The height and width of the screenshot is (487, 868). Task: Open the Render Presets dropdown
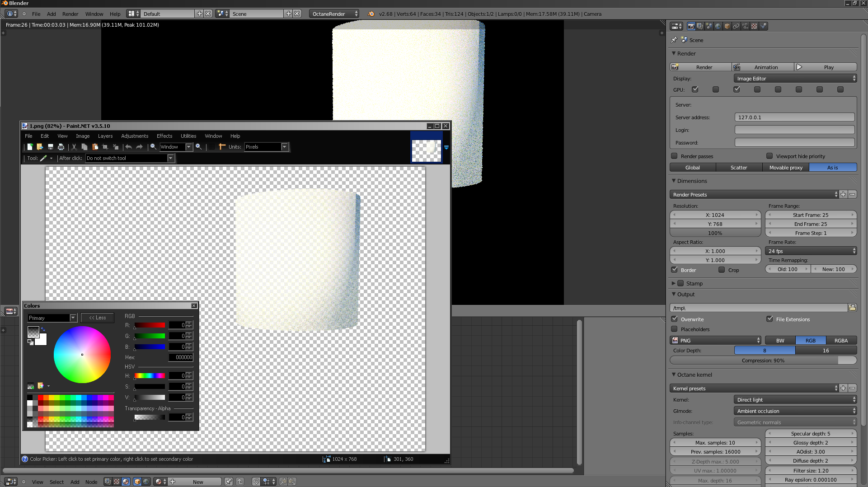(754, 195)
